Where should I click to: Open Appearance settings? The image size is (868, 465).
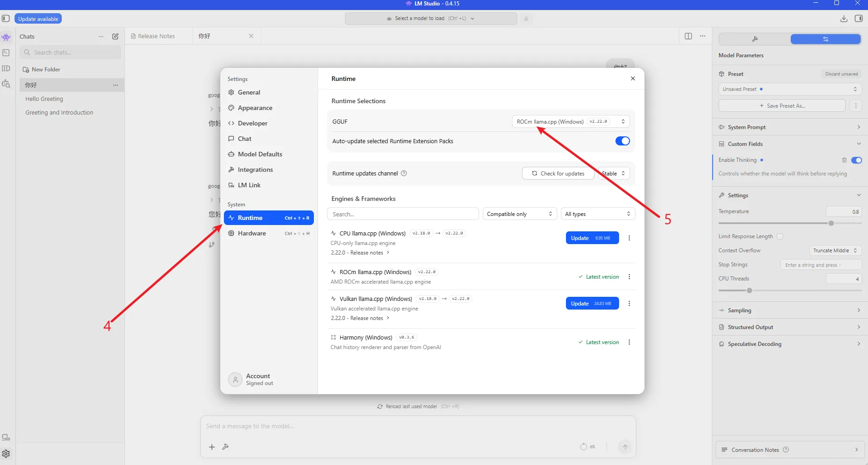point(269,108)
